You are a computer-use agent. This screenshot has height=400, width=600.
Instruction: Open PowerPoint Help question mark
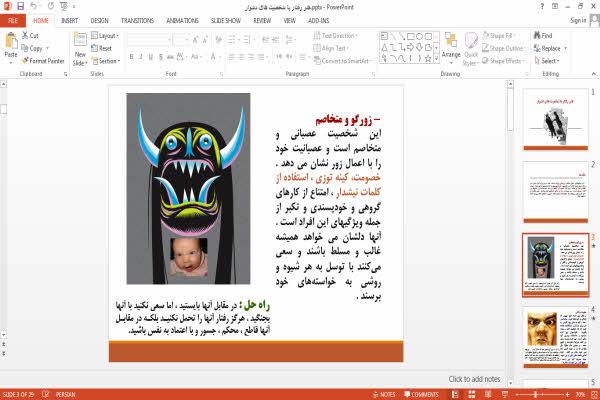(x=542, y=7)
